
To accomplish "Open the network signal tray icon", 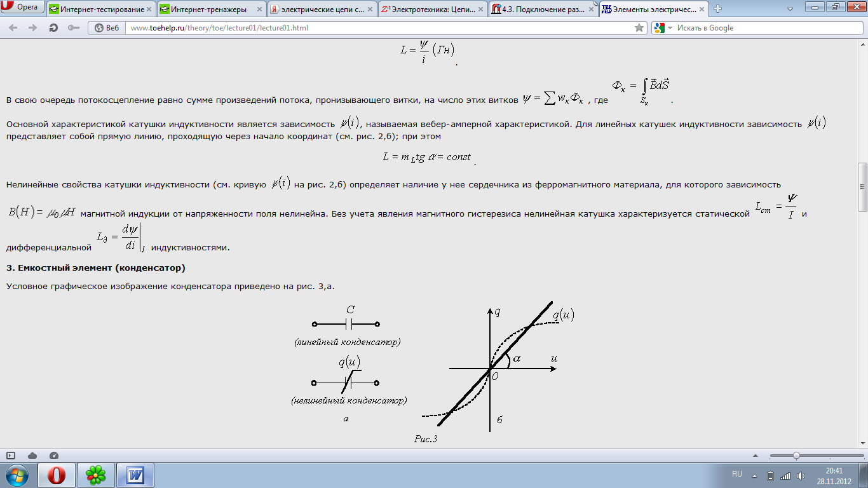I will [x=785, y=475].
